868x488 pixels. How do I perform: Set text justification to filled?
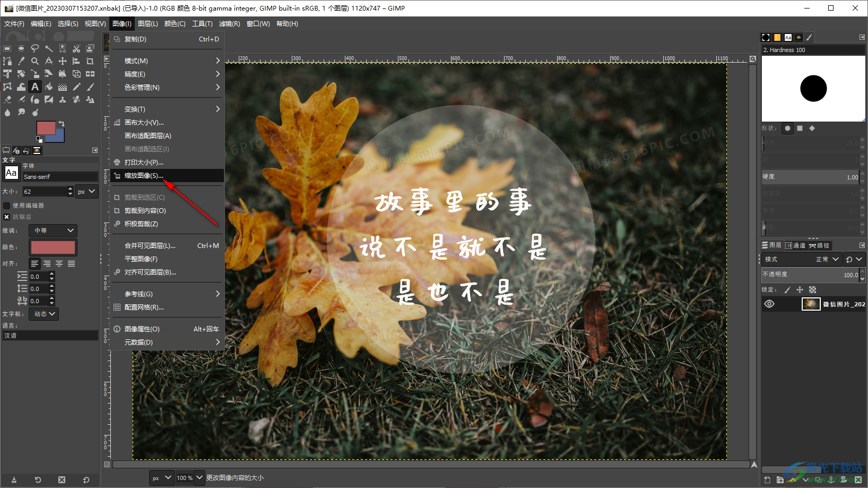point(71,264)
